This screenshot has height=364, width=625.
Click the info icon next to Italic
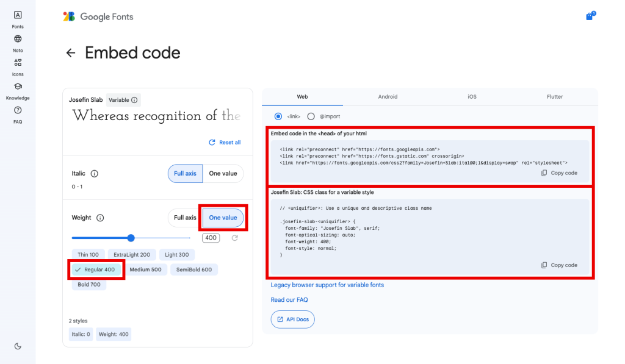(x=95, y=174)
